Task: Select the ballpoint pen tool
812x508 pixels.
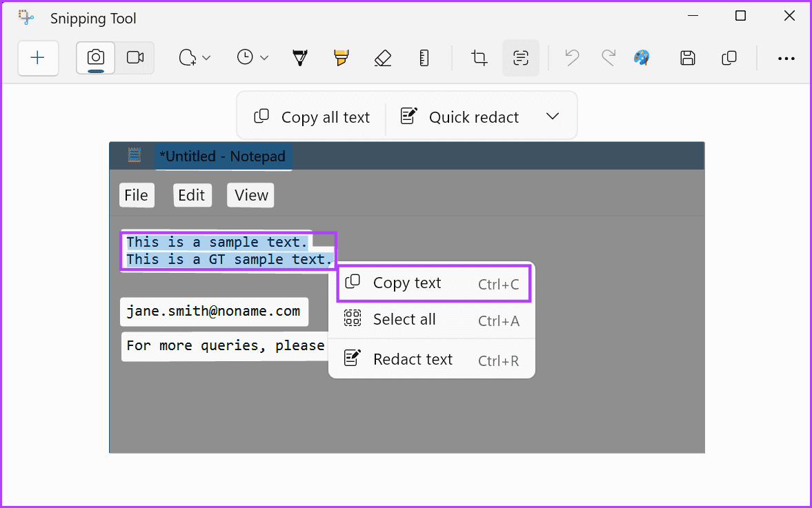Action: [299, 58]
